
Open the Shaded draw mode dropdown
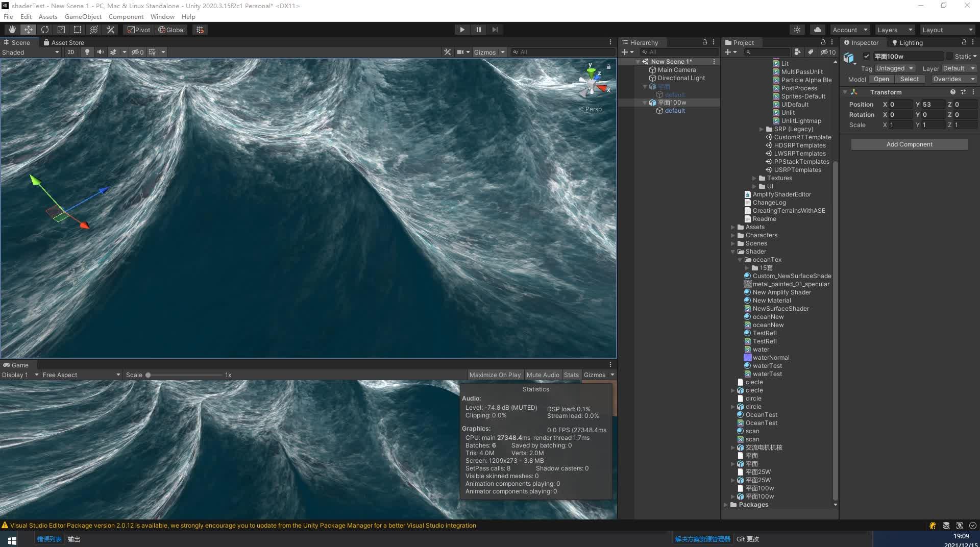(x=31, y=52)
